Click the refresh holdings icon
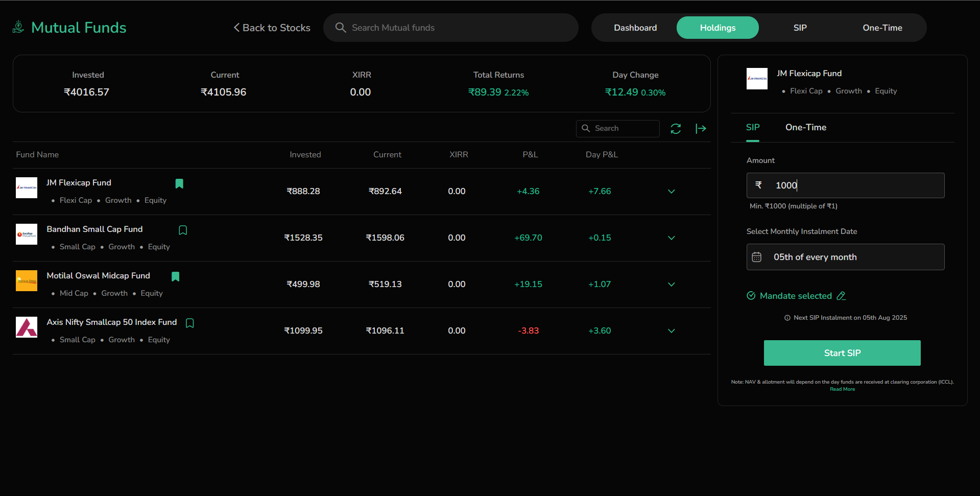The image size is (980, 496). click(x=676, y=129)
